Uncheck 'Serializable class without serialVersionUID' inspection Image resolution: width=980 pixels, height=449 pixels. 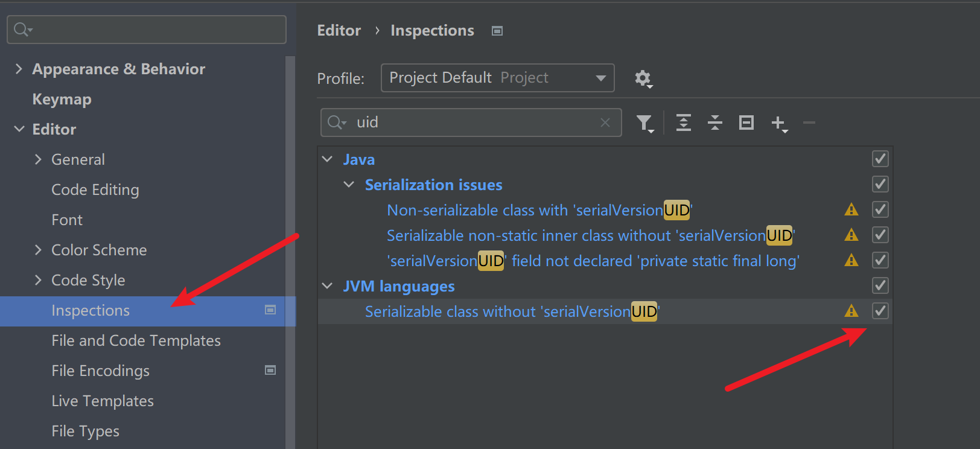point(880,311)
